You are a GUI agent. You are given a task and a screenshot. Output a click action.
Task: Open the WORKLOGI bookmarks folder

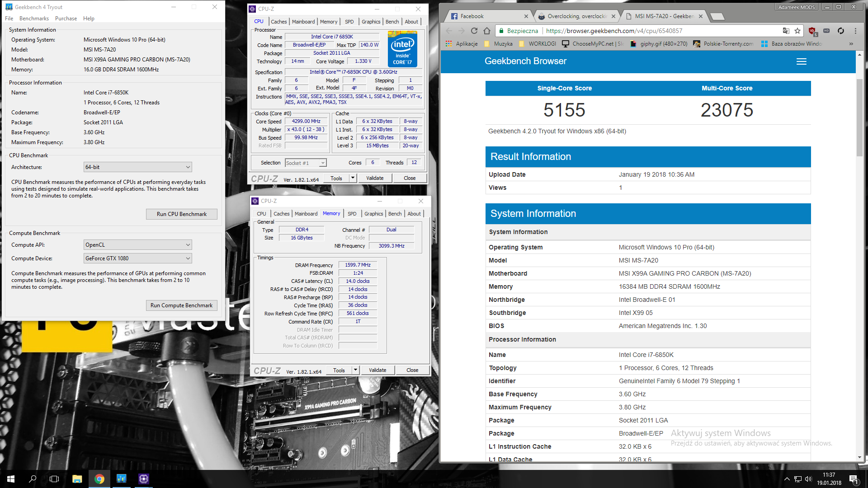coord(538,44)
